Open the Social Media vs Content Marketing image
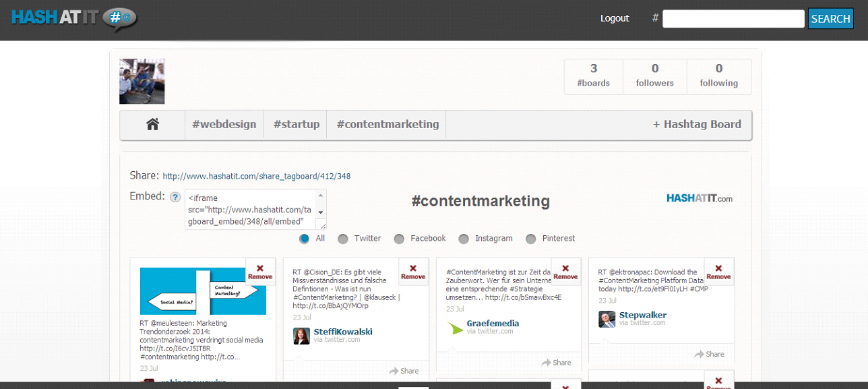Image resolution: width=868 pixels, height=389 pixels. click(x=203, y=291)
